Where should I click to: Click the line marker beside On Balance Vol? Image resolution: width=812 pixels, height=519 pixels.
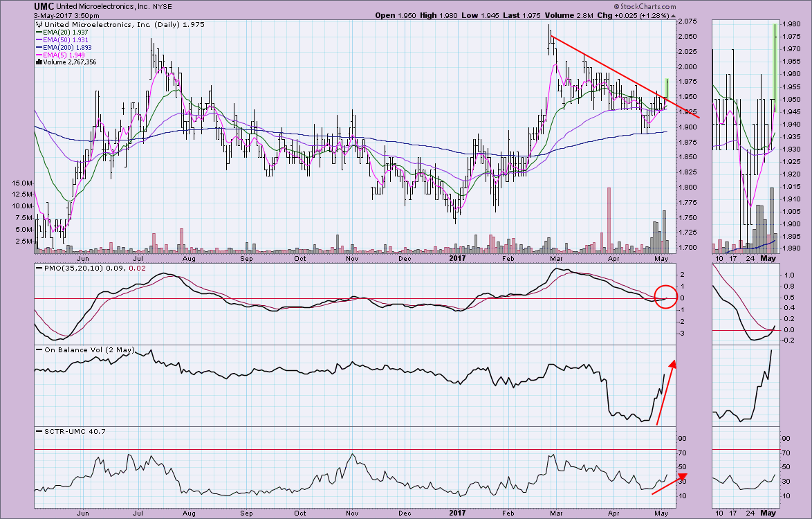point(38,350)
